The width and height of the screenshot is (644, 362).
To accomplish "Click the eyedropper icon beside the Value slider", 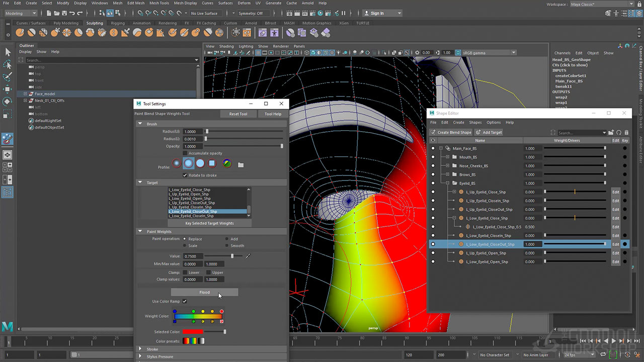I will 248,256.
